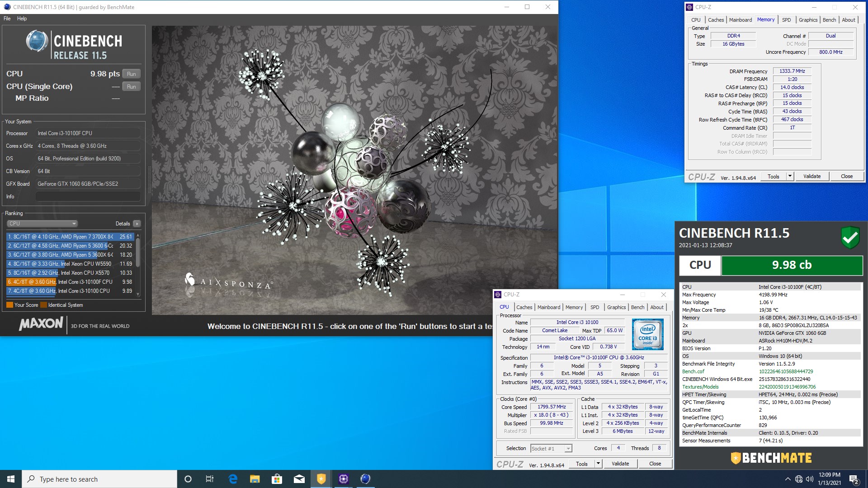Click ranking list scrollbar up arrow

click(x=138, y=236)
